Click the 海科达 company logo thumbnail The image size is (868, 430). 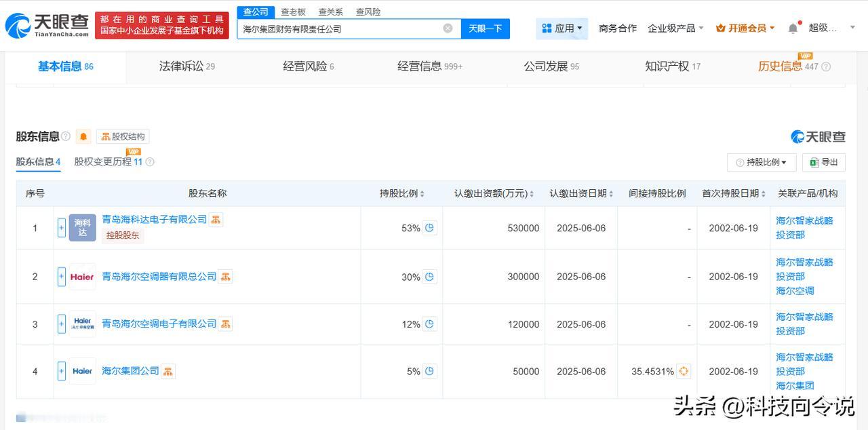[82, 228]
